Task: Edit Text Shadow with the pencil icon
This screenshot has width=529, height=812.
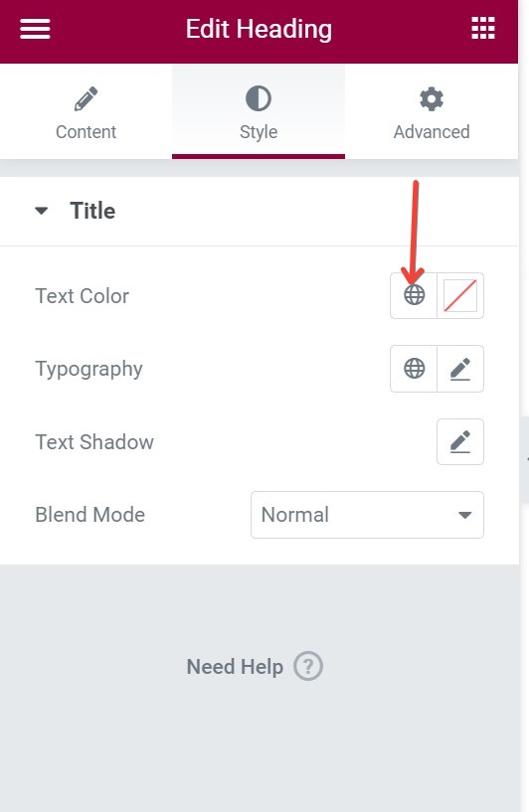Action: [460, 441]
